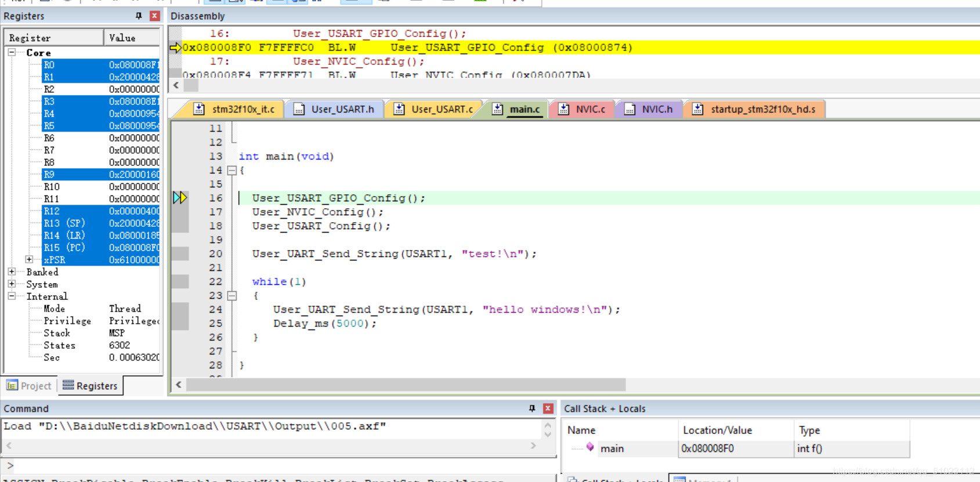Click the R0 register row

[x=101, y=65]
